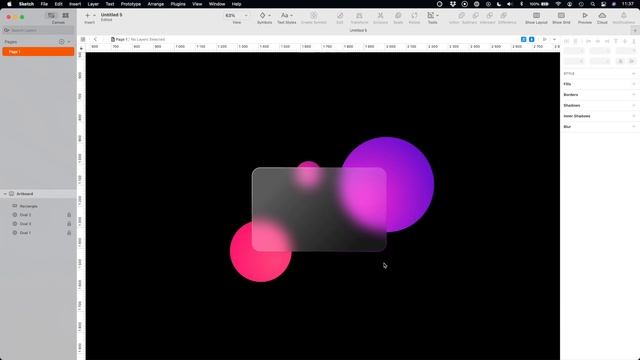The width and height of the screenshot is (640, 360).
Task: Add a new page with plus icon
Action: [62, 42]
